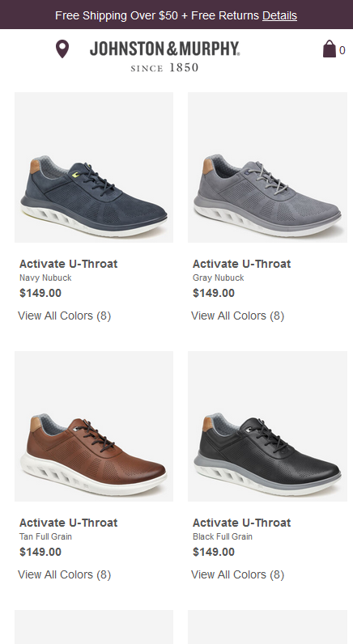Screen dimensions: 353x644
Task: Open the store locator pin icon
Action: pos(62,49)
